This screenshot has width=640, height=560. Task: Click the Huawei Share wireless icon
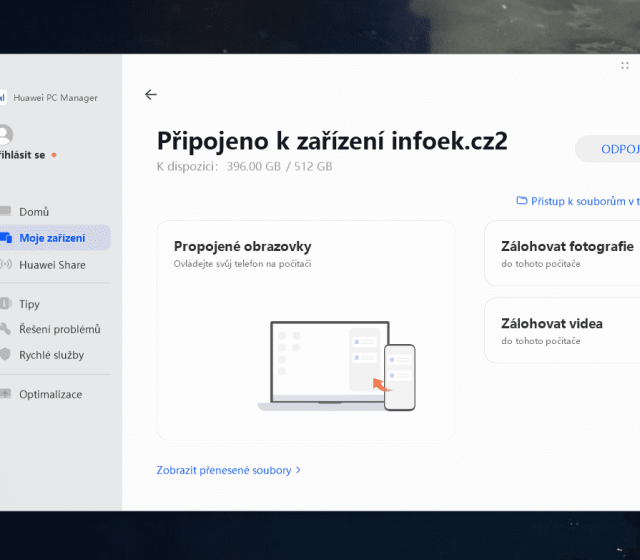pyautogui.click(x=6, y=265)
